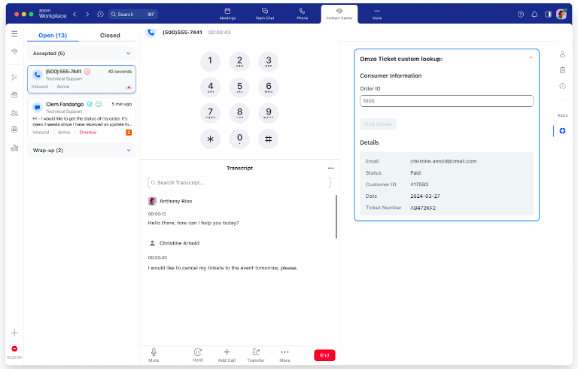Select the Open (13) tab
The height and width of the screenshot is (369, 578).
pyautogui.click(x=53, y=35)
